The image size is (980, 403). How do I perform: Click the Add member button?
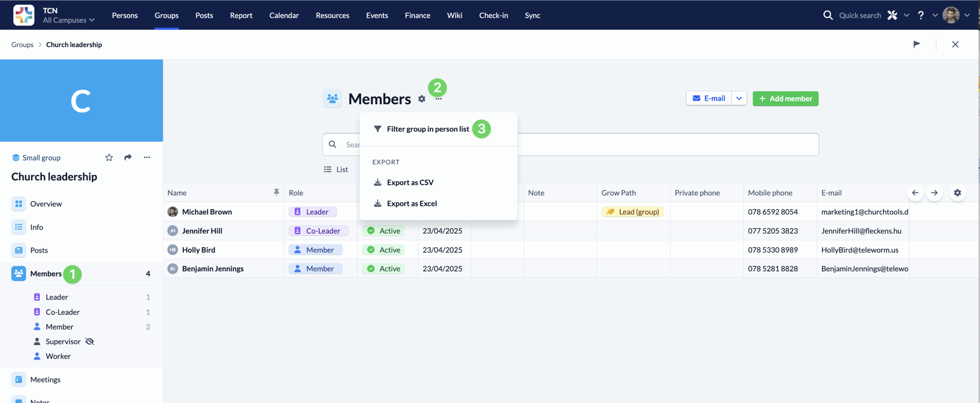(786, 98)
